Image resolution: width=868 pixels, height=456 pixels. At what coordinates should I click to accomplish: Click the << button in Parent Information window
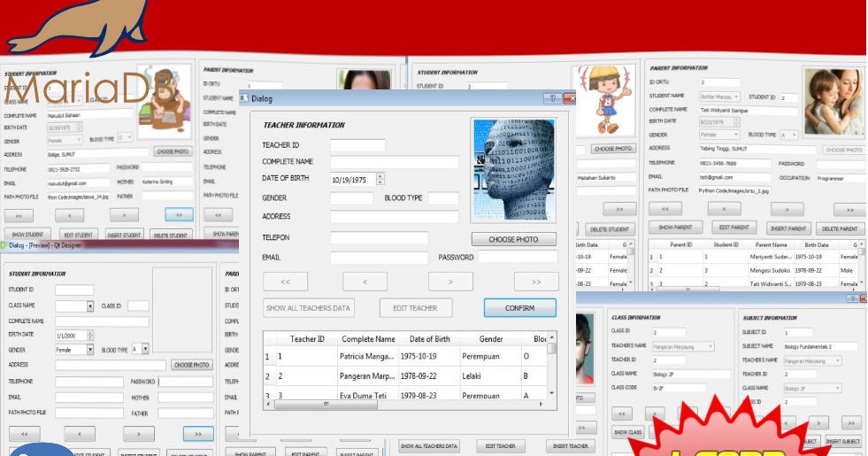pos(664,209)
